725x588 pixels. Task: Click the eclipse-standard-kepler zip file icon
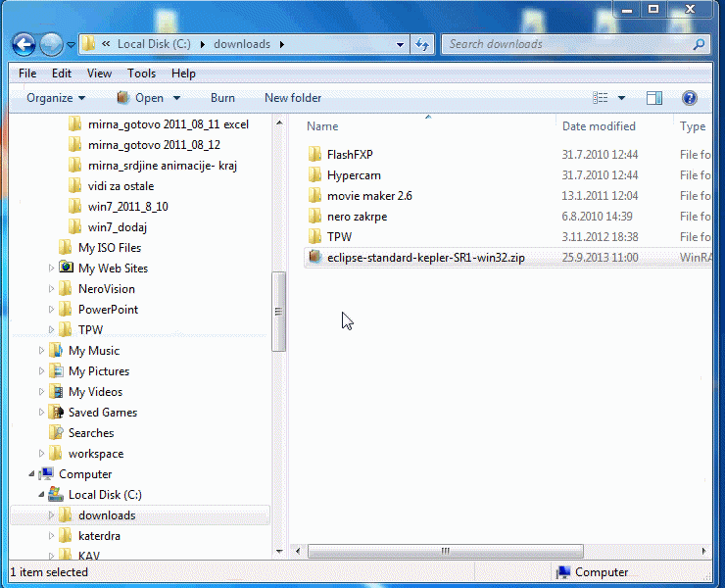coord(314,257)
